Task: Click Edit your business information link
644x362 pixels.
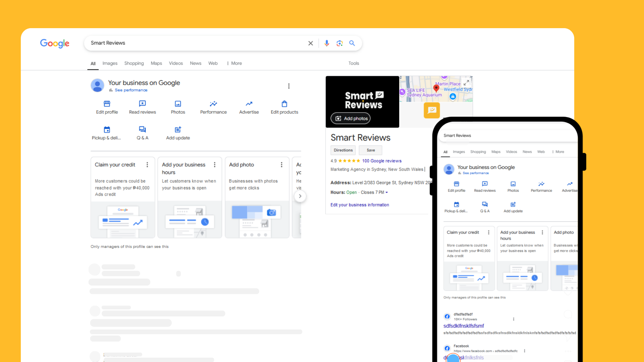Action: 360,205
